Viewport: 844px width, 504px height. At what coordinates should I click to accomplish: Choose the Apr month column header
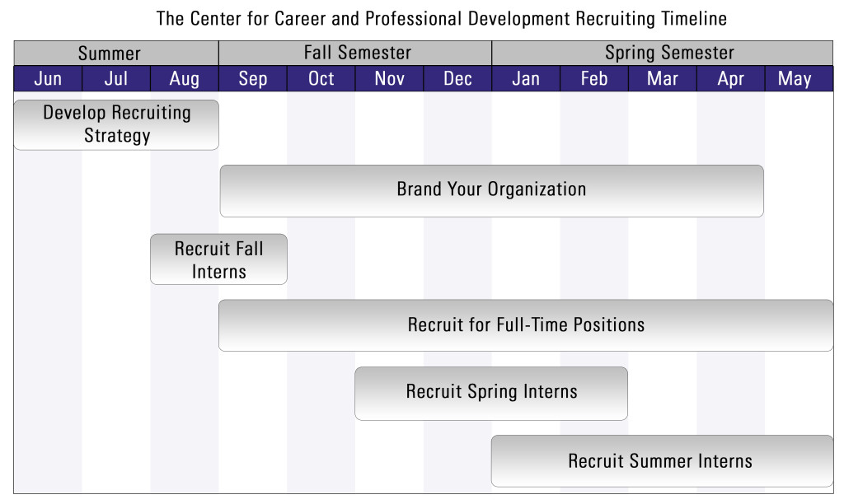pyautogui.click(x=731, y=78)
